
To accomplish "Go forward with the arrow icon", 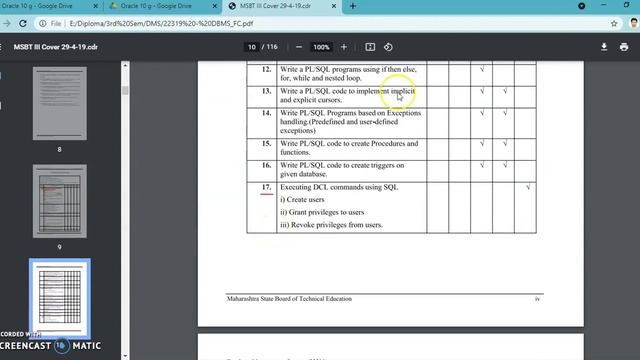I will tap(7, 24).
